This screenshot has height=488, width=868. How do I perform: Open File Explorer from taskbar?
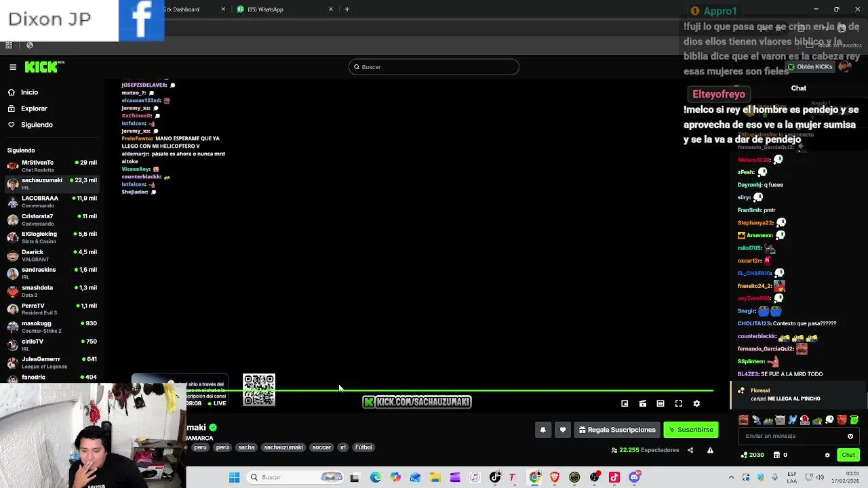pyautogui.click(x=435, y=477)
